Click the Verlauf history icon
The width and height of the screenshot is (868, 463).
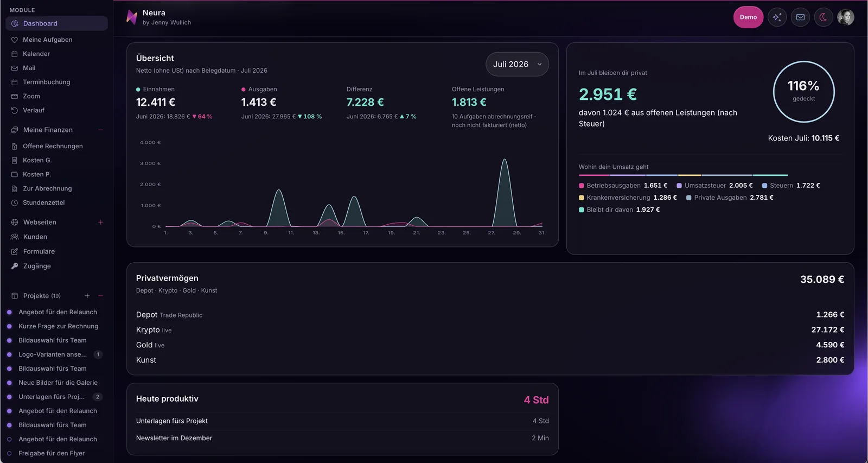(x=15, y=110)
